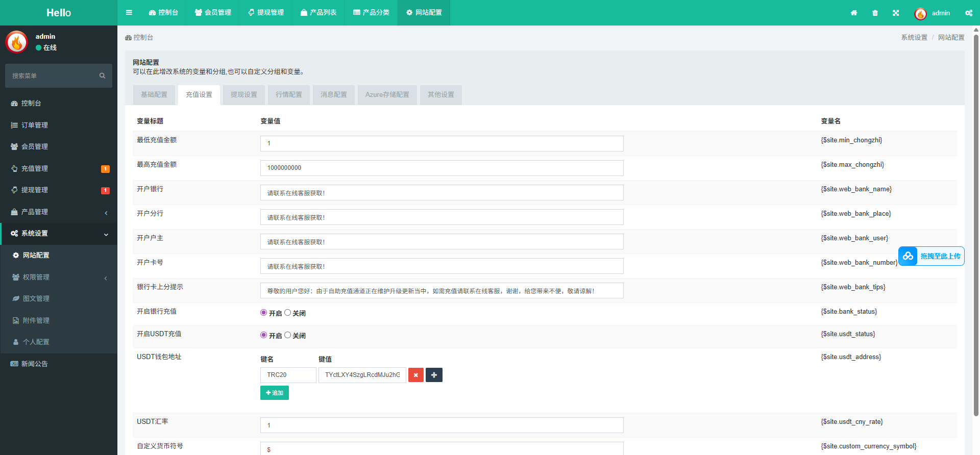The image size is (980, 455).
Task: Open 订单管理 in the sidebar
Action: pos(59,125)
